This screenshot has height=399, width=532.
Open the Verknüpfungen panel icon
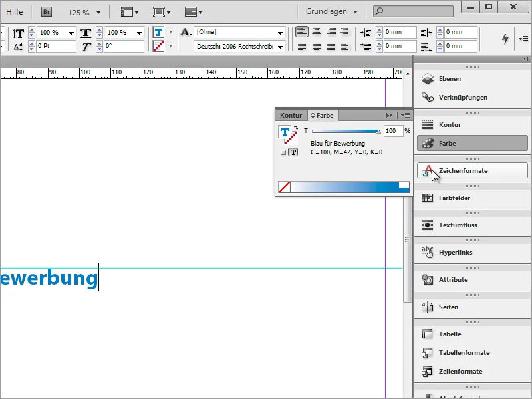click(x=428, y=97)
